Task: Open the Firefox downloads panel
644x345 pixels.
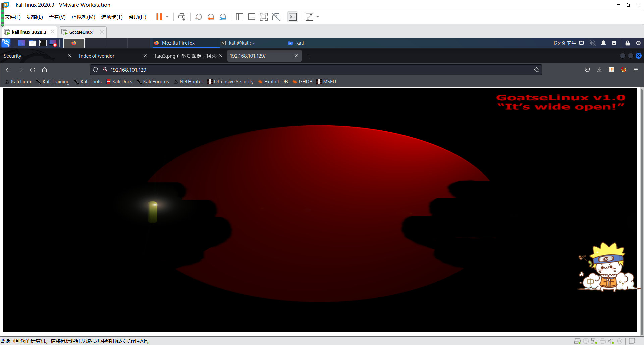Action: pos(599,70)
